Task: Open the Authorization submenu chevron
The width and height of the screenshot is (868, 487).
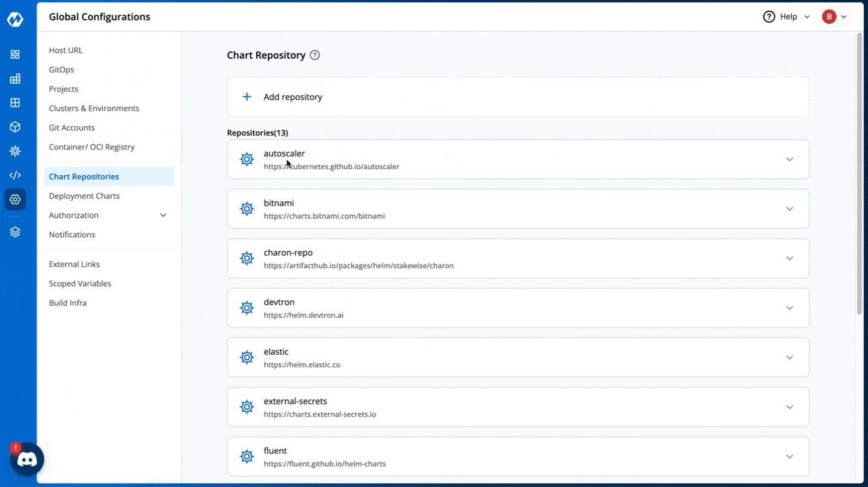Action: pyautogui.click(x=163, y=214)
